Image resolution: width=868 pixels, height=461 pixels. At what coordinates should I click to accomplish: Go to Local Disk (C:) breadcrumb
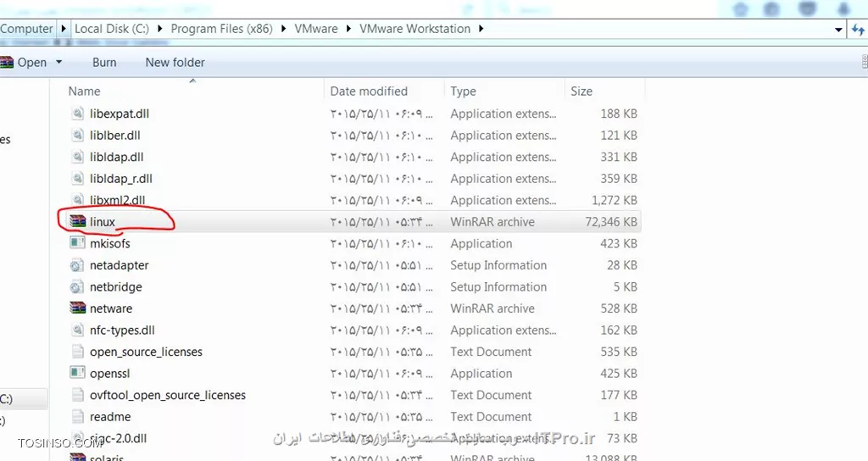click(112, 29)
